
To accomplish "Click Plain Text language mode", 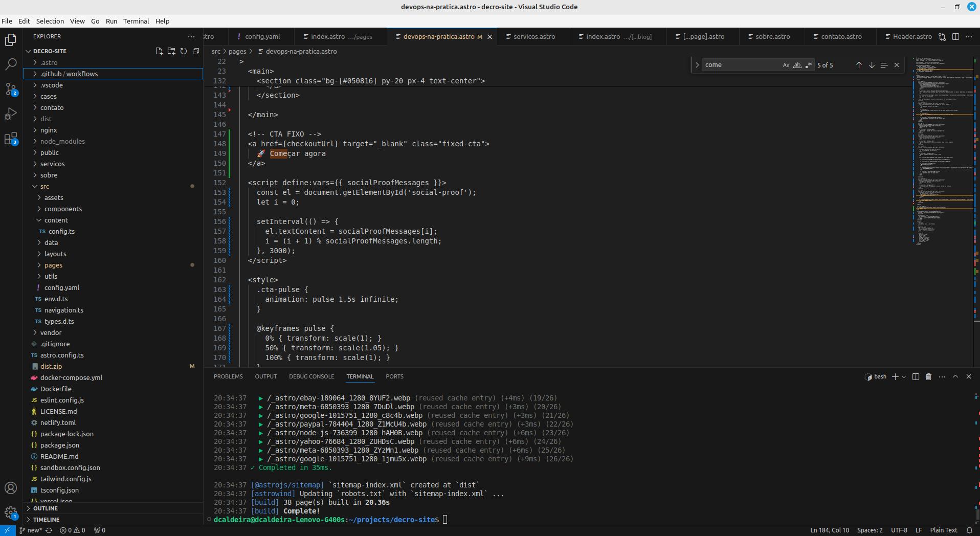I will pyautogui.click(x=944, y=530).
